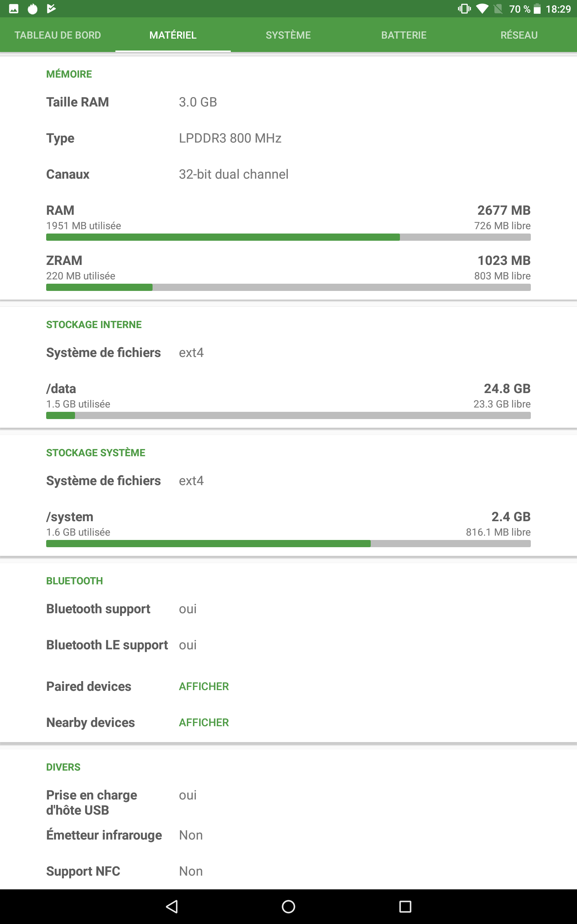577x924 pixels.
Task: Tap the no-SIM card status icon
Action: (498, 9)
